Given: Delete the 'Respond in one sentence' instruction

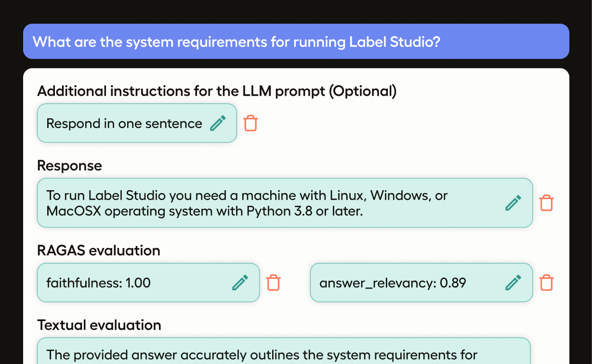Looking at the screenshot, I should (x=250, y=123).
